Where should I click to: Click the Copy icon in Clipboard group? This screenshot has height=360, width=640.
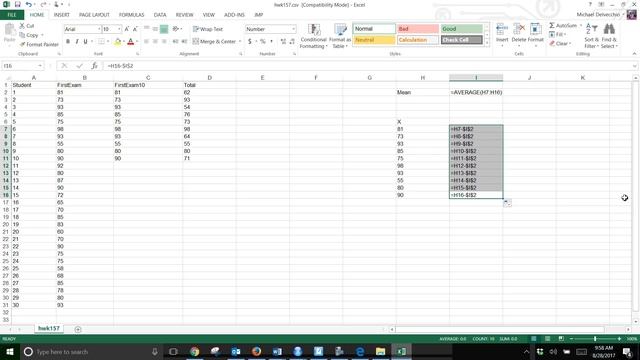click(22, 35)
